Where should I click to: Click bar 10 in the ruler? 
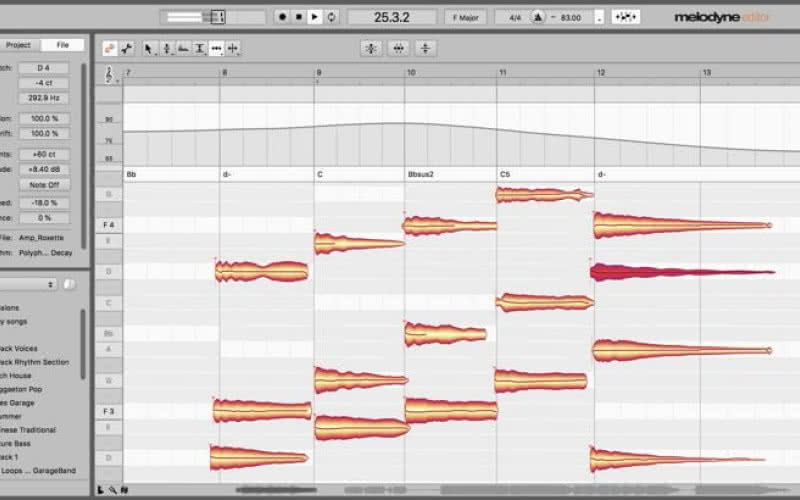pos(411,72)
